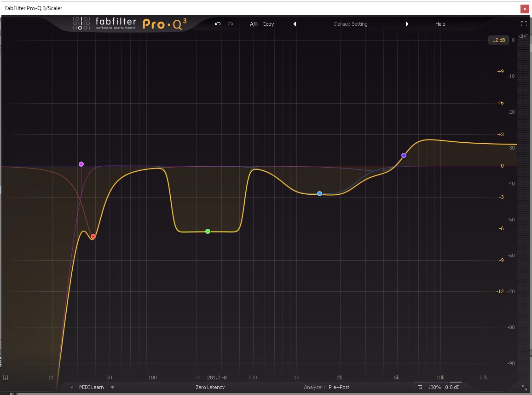Toggle the MIDI Learn indicator dot
The height and width of the screenshot is (395, 532).
[x=72, y=387]
